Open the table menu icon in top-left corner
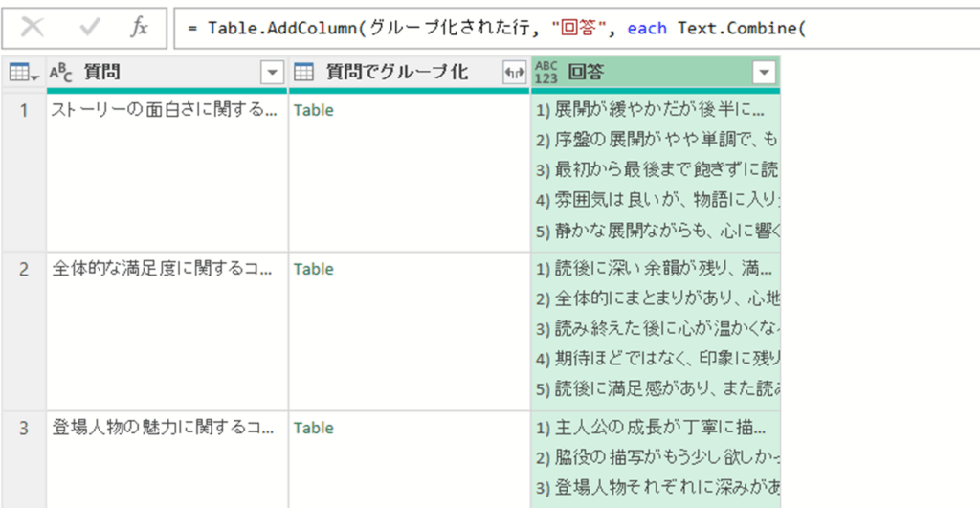The image size is (980, 508). click(x=23, y=73)
